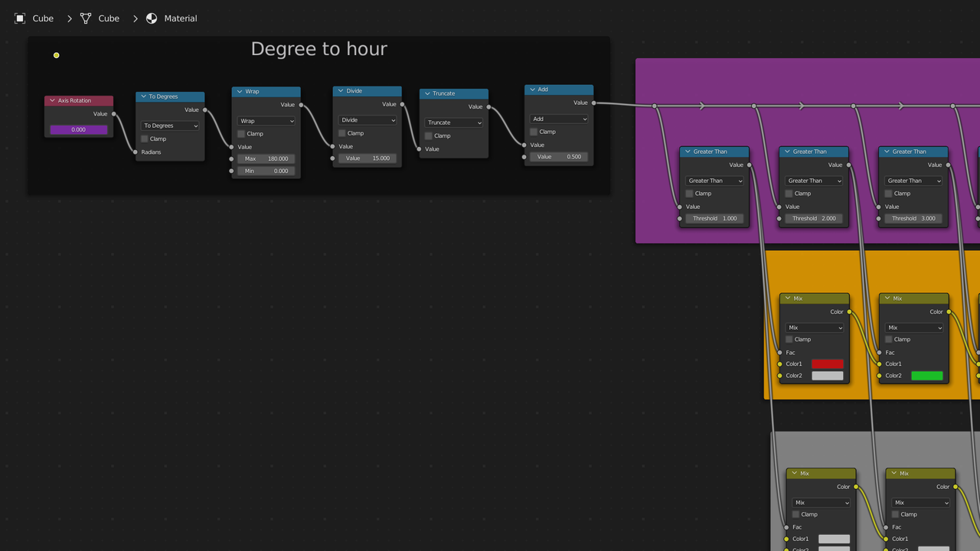Collapse the Mix node with green Color2
980x551 pixels.
(887, 298)
